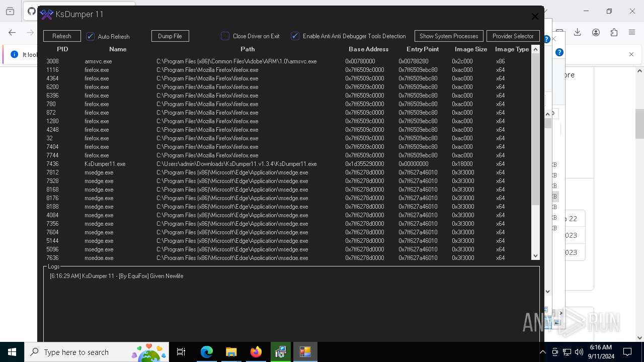Open the browser extensions icon

[614, 32]
